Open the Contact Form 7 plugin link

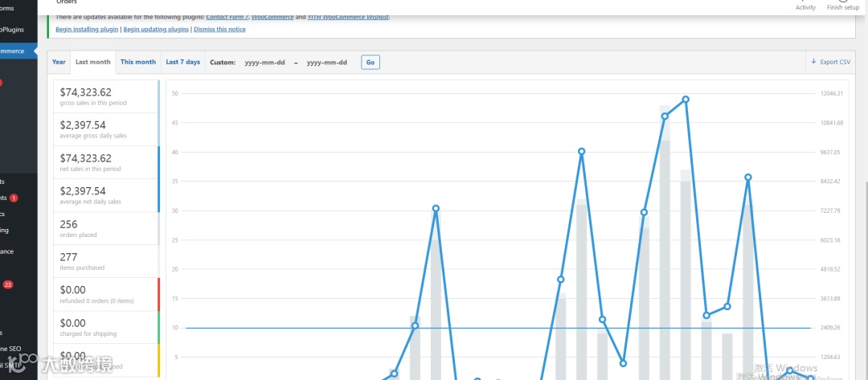click(x=227, y=17)
